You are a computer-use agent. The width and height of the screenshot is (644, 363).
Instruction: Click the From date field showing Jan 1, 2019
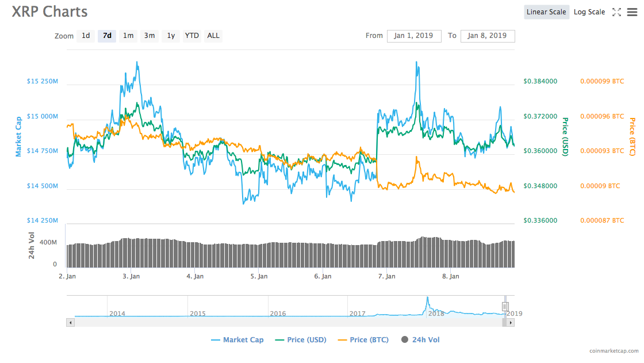click(x=413, y=36)
